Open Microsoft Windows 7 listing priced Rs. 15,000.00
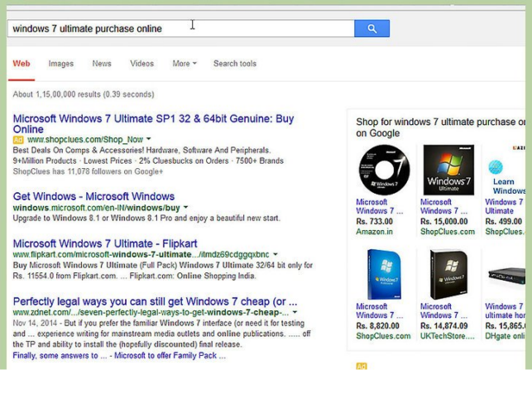532x399 pixels. point(443,206)
